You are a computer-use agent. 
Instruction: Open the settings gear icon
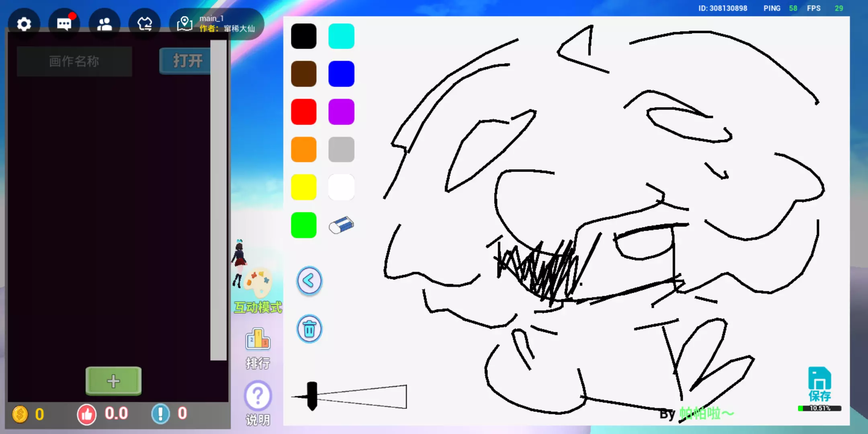click(24, 24)
